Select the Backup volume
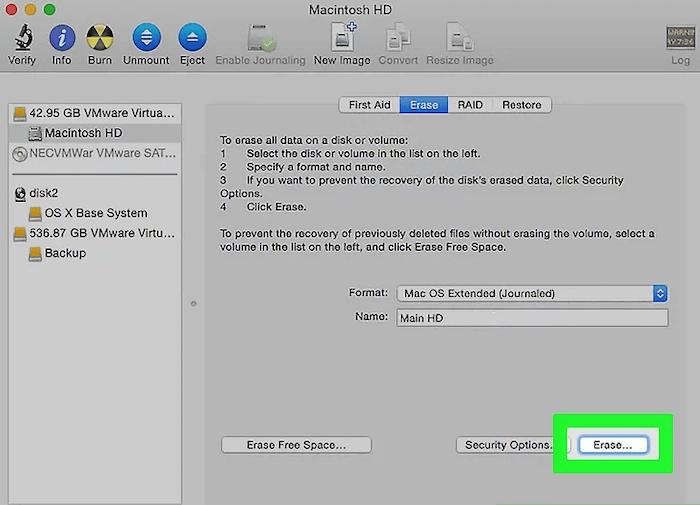The width and height of the screenshot is (700, 505). pos(95,253)
